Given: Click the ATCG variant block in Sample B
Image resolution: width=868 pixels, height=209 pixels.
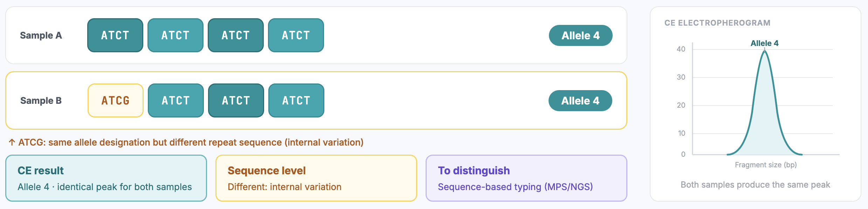Looking at the screenshot, I should coord(116,101).
